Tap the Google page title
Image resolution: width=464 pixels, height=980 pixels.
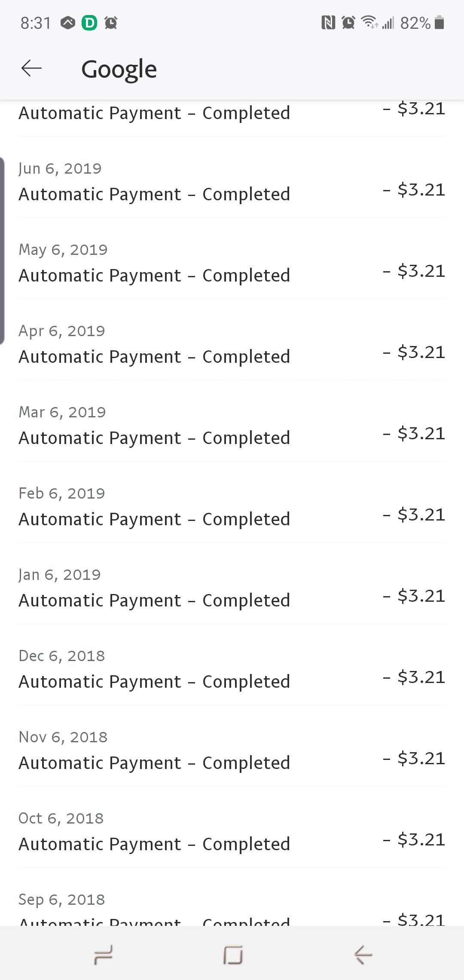point(119,69)
